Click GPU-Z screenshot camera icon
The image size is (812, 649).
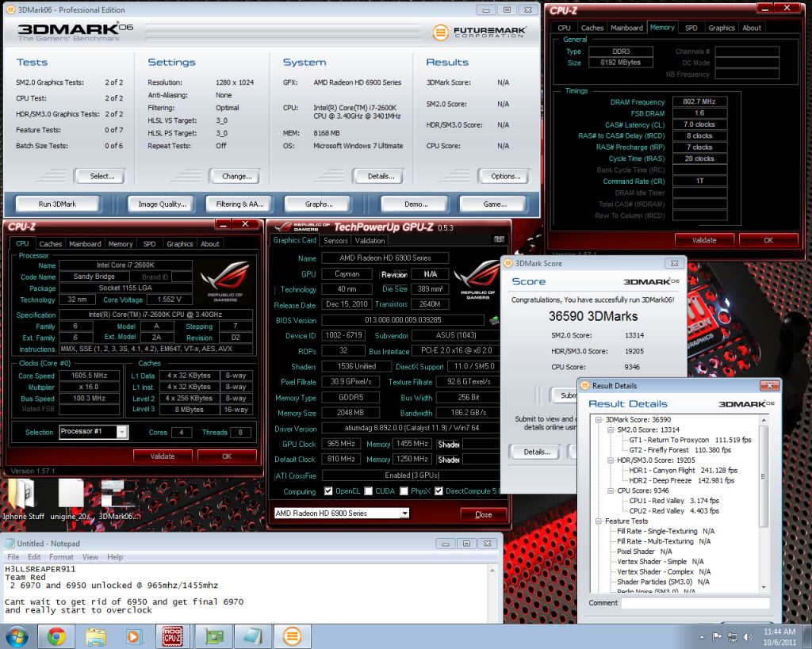(x=499, y=239)
